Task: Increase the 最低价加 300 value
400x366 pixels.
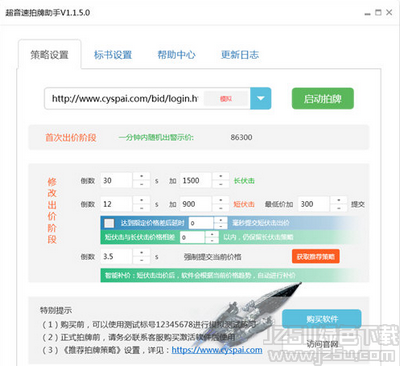Action: click(339, 200)
